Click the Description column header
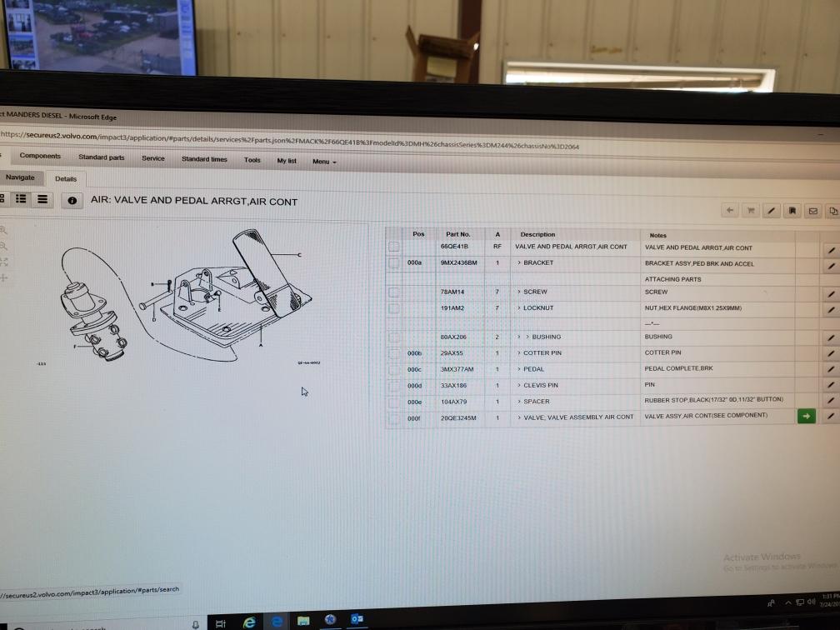This screenshot has width=840, height=630. (x=537, y=234)
